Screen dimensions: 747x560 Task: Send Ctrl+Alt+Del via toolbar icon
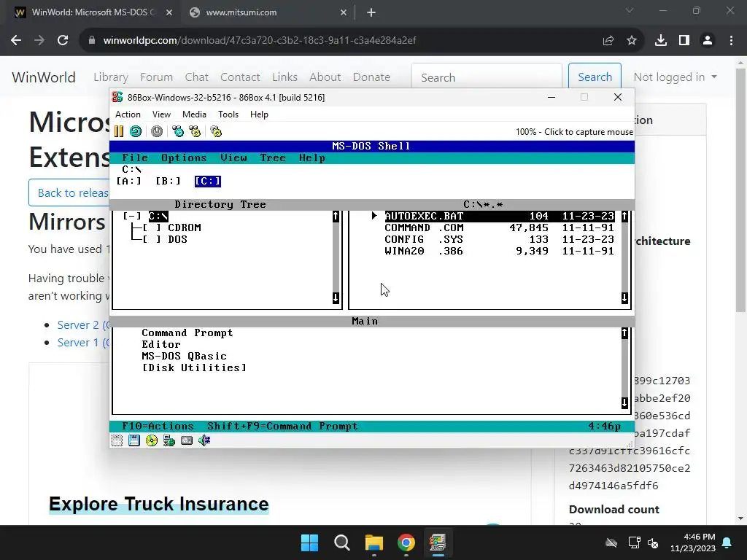click(178, 131)
